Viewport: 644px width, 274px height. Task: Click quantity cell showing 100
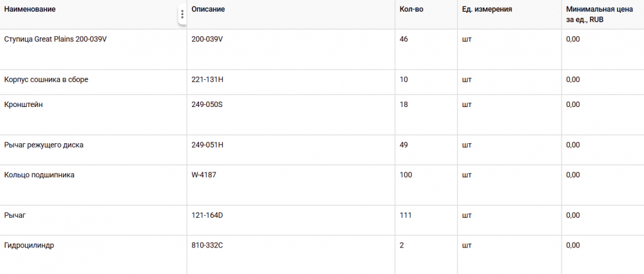coord(406,175)
